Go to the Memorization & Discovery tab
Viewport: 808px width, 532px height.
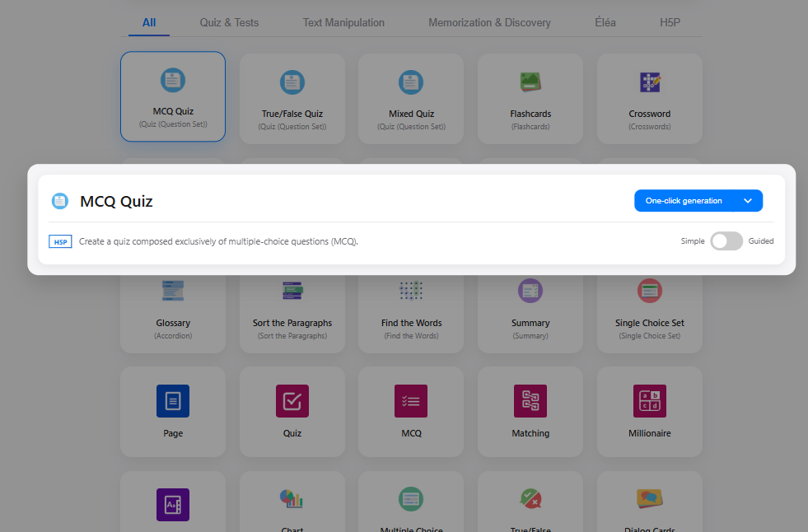(489, 23)
